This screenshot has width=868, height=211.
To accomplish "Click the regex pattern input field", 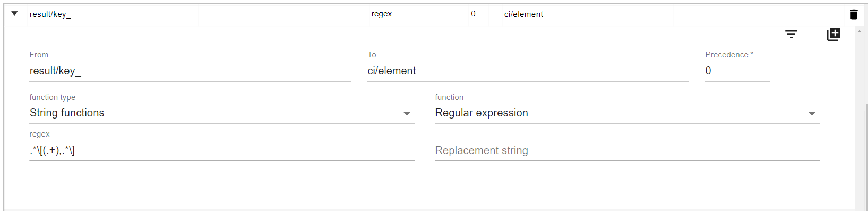I will [222, 150].
